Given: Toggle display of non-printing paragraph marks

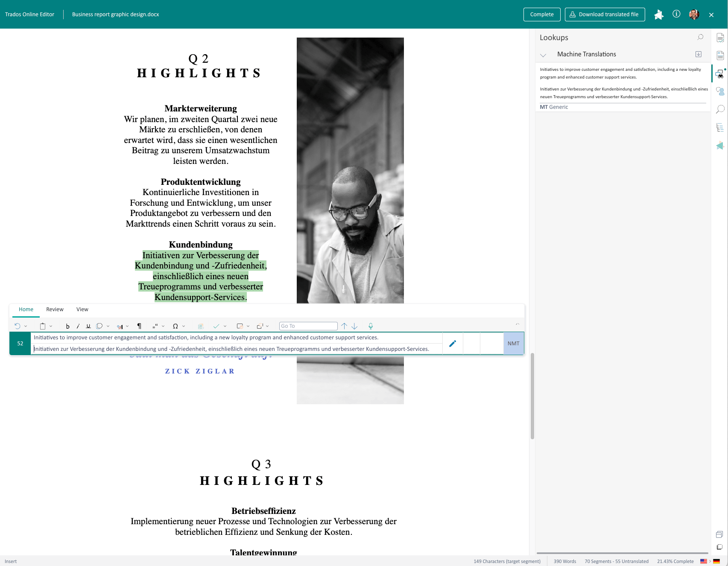Looking at the screenshot, I should (139, 326).
